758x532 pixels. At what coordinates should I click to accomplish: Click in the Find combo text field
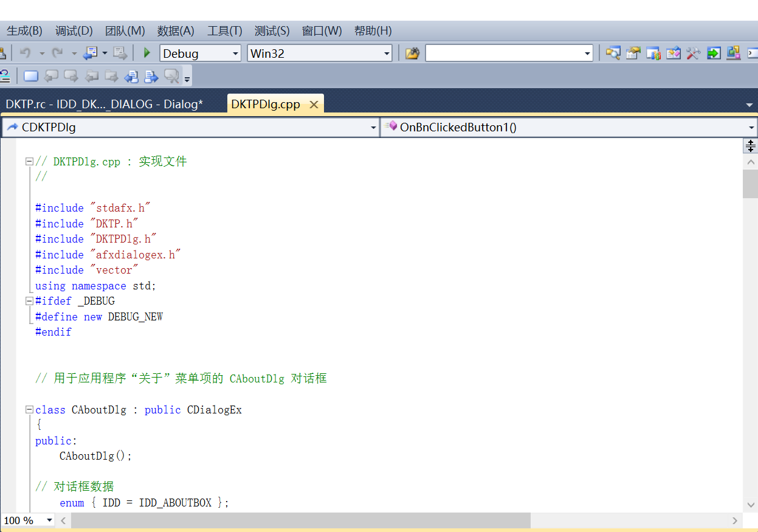pyautogui.click(x=503, y=54)
